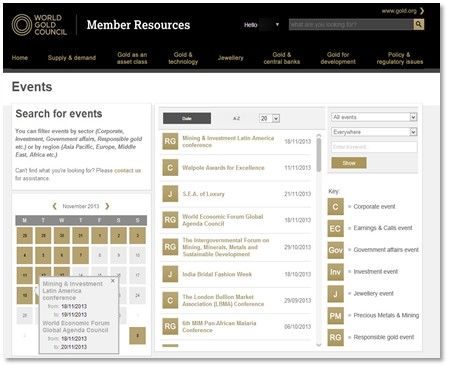
Task: Click the World Gold Council logo
Action: (39, 25)
